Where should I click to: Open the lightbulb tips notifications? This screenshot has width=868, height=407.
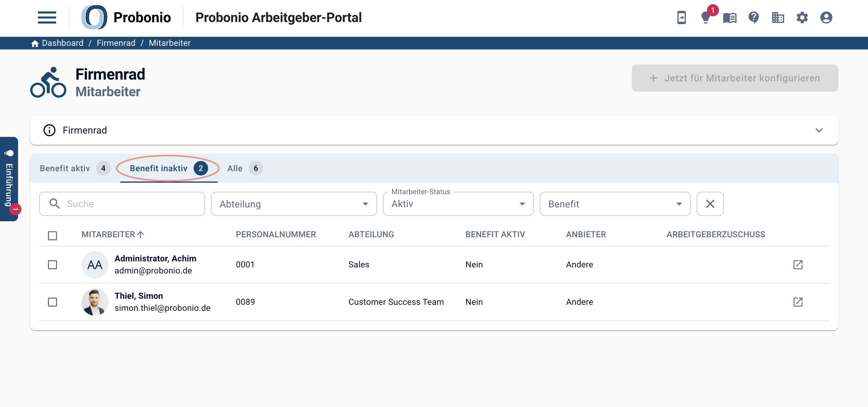705,17
